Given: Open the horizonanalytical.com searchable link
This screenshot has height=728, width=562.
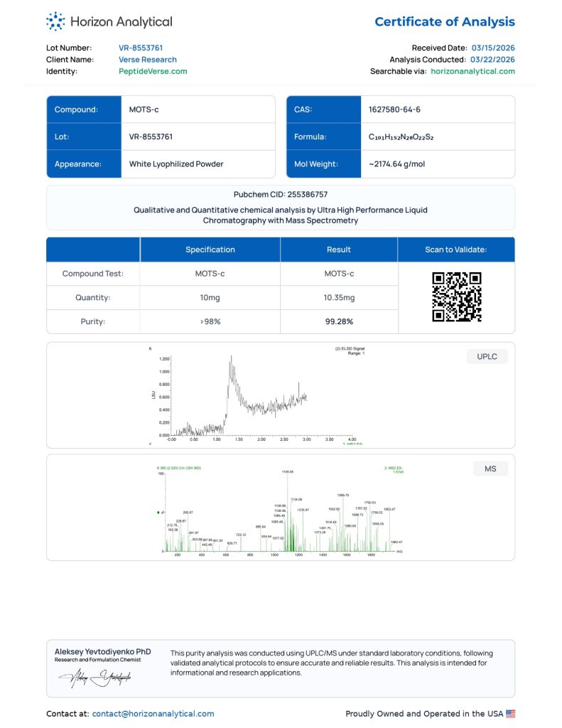Looking at the screenshot, I should tap(472, 71).
